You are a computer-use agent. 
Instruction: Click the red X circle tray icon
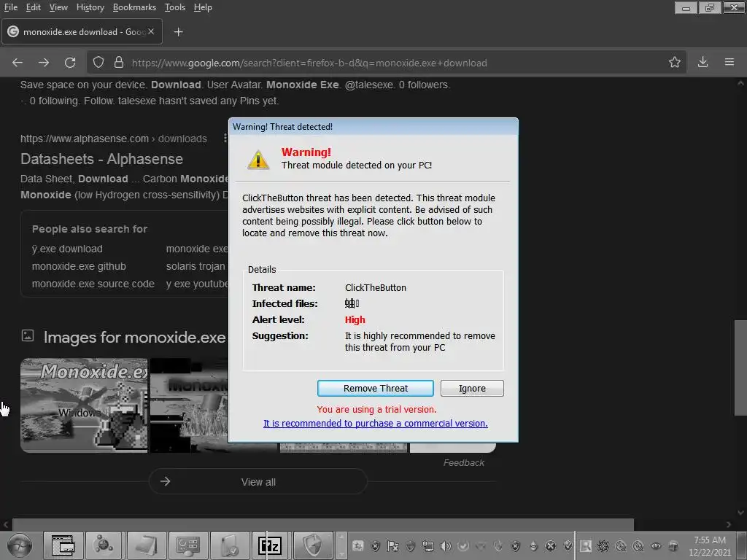551,545
